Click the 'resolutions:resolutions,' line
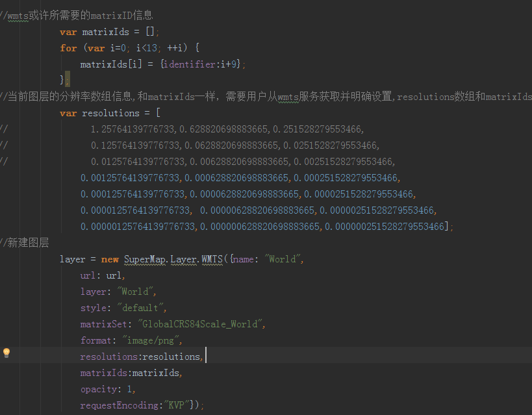The height and width of the screenshot is (415, 532). coord(142,357)
